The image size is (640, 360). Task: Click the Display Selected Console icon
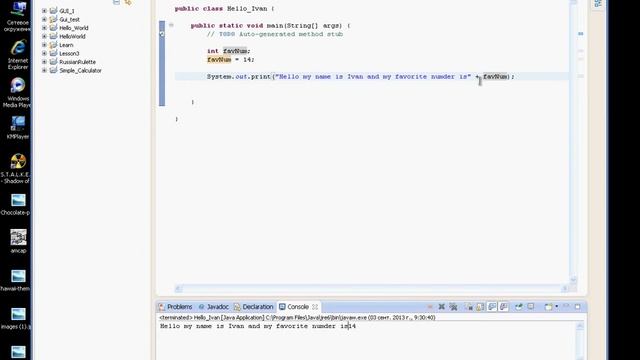tap(531, 307)
